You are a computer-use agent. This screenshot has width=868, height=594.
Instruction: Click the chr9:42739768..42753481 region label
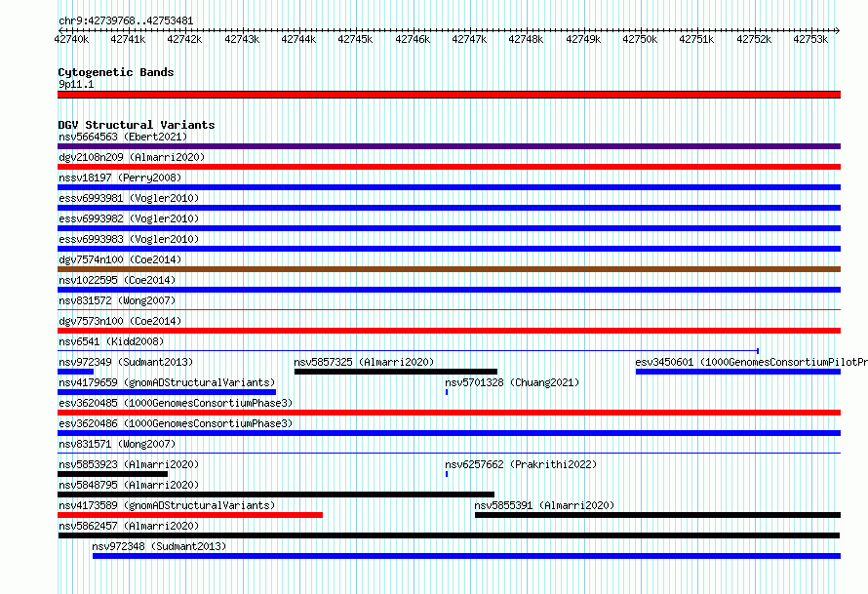126,21
